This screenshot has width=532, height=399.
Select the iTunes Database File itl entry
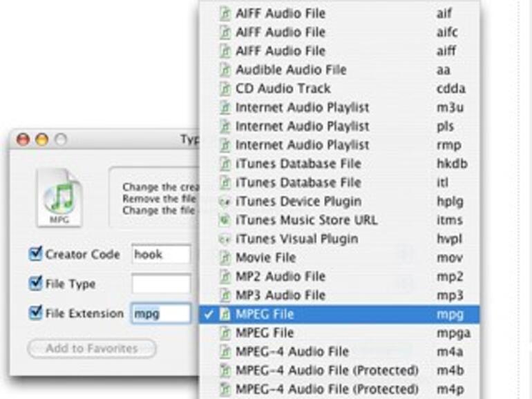coord(298,183)
